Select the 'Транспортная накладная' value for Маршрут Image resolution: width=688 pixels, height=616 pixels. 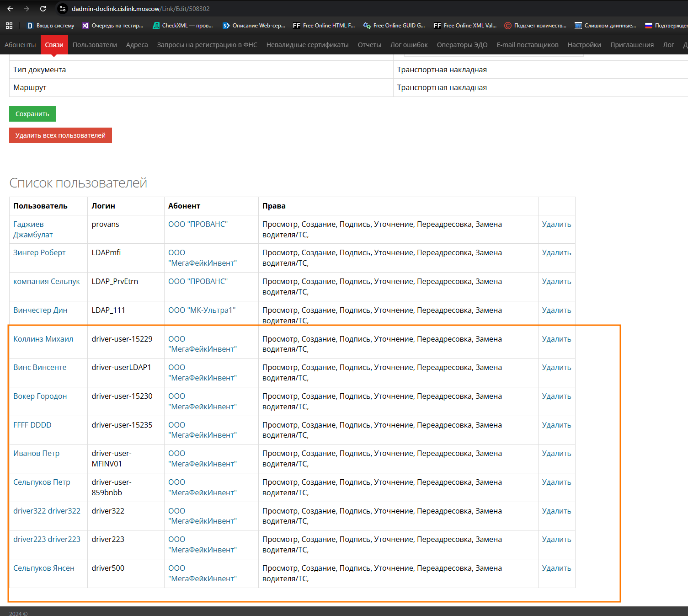point(442,87)
